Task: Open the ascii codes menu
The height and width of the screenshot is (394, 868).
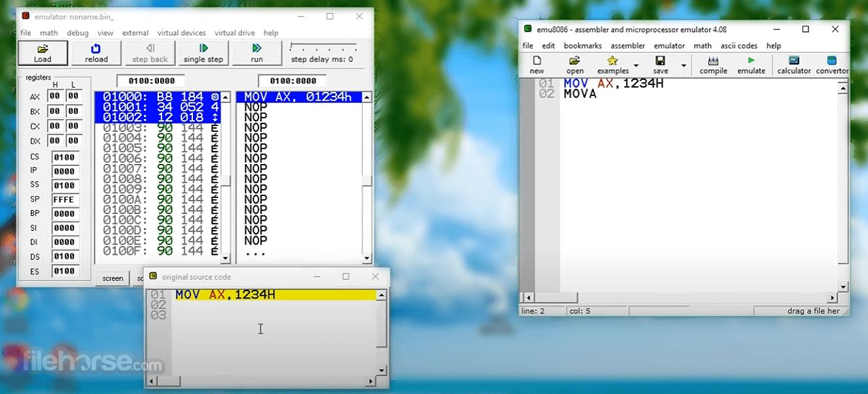Action: 739,46
